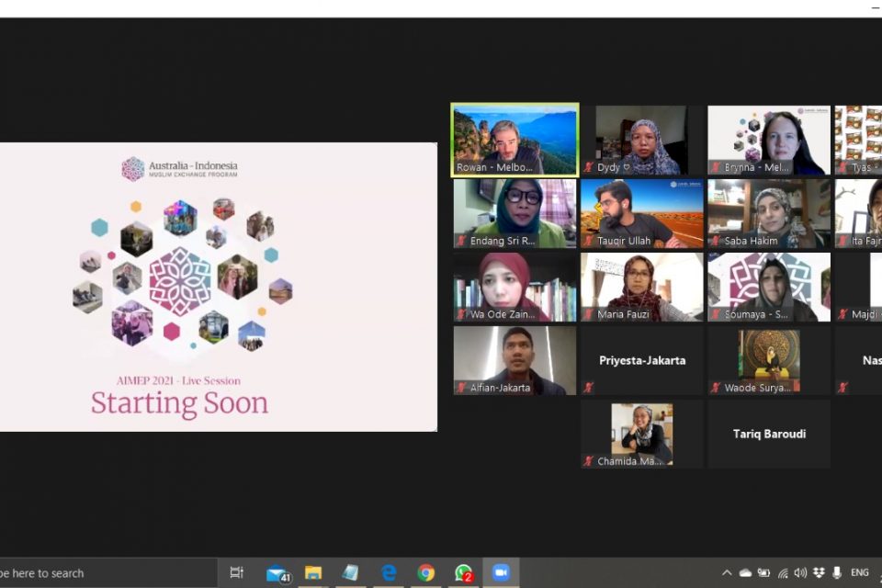
Task: Select Tauqir Ullah's video tile
Action: pos(641,212)
